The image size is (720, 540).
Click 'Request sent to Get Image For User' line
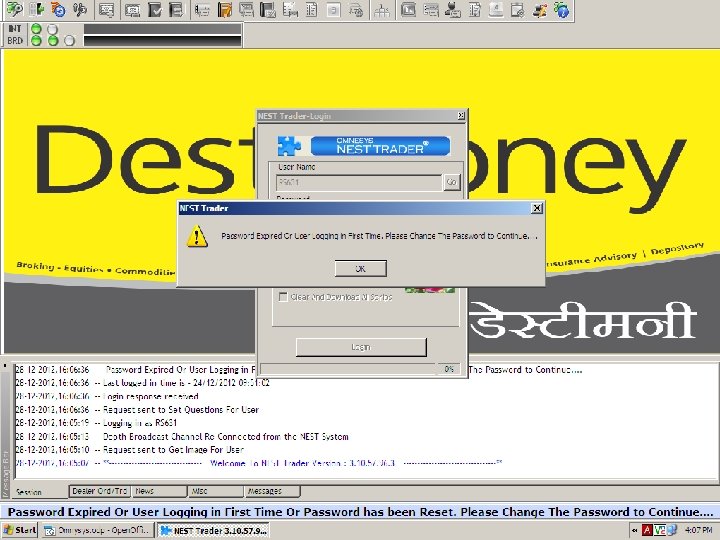pyautogui.click(x=130, y=450)
